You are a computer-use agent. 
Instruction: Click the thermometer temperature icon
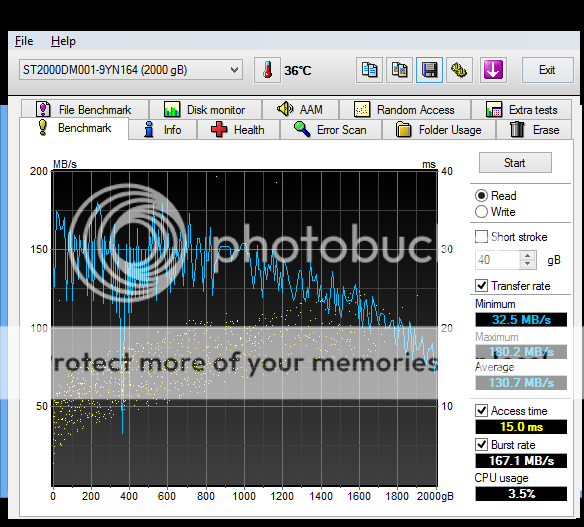click(x=267, y=70)
